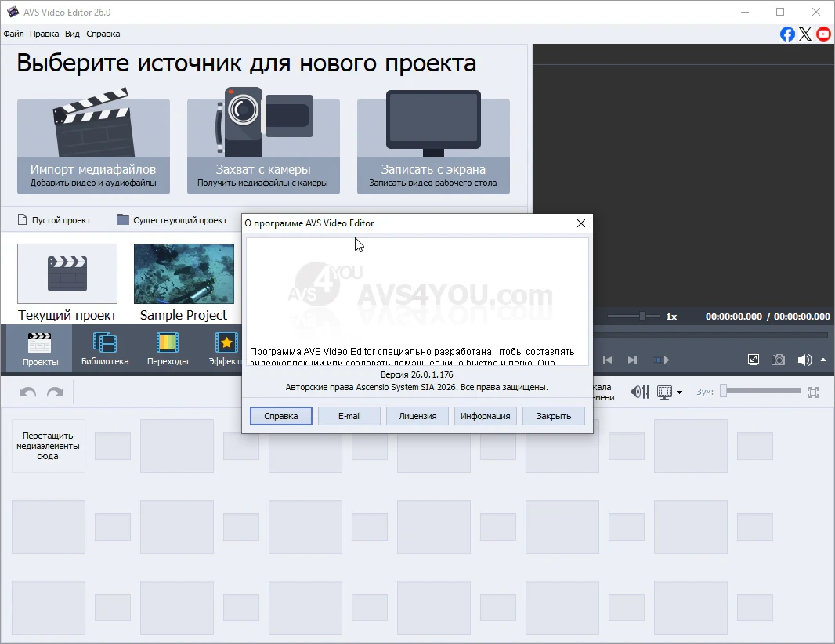Click the Справка button in About dialog
This screenshot has width=835, height=644.
tap(281, 416)
